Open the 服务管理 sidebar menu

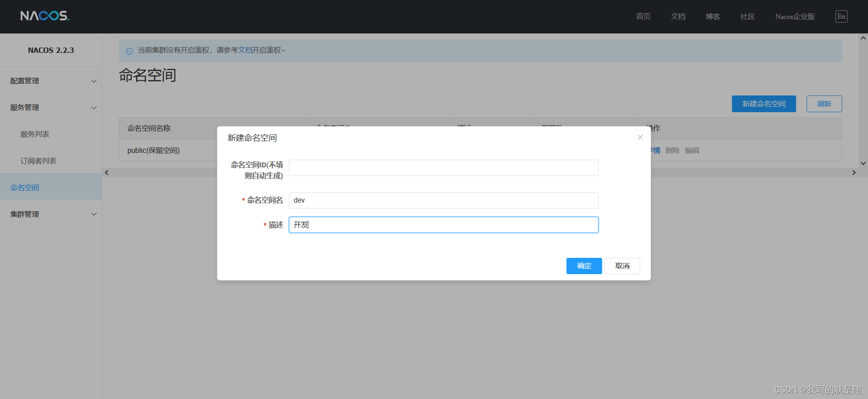pos(51,108)
